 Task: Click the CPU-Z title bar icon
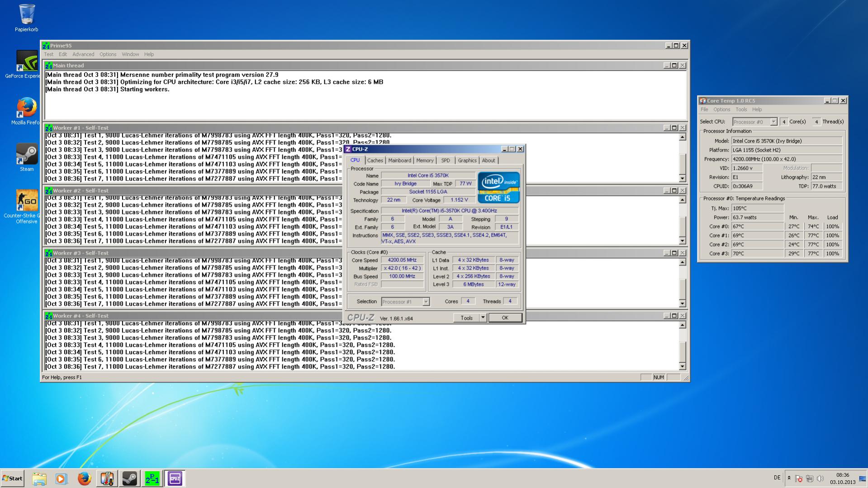[x=348, y=149]
